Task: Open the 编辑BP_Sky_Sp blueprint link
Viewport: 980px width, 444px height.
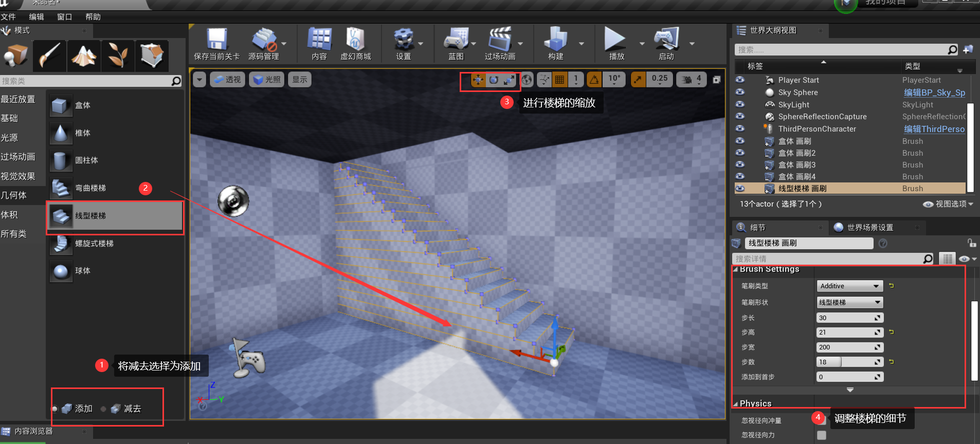Action: click(x=934, y=92)
